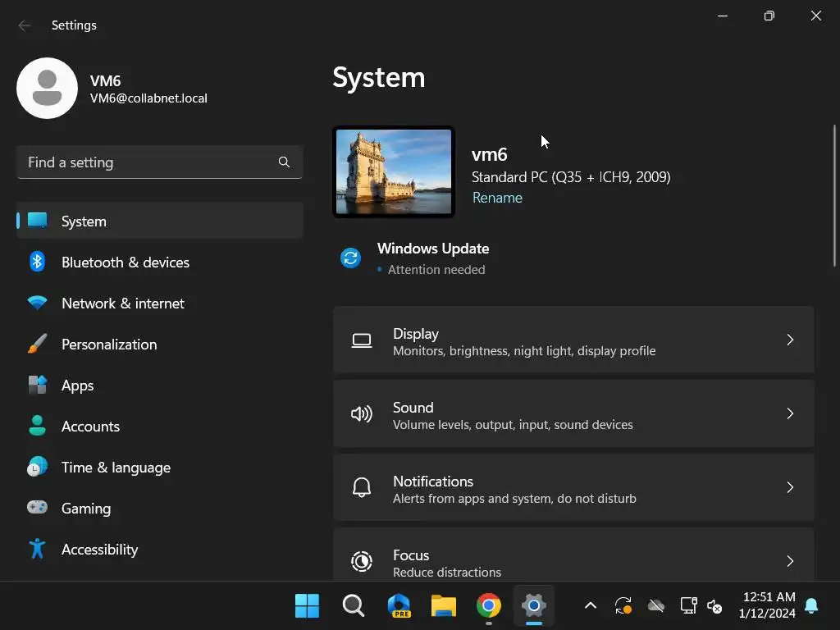Viewport: 840px width, 630px height.
Task: Open Google Chrome from taskbar
Action: pos(489,606)
